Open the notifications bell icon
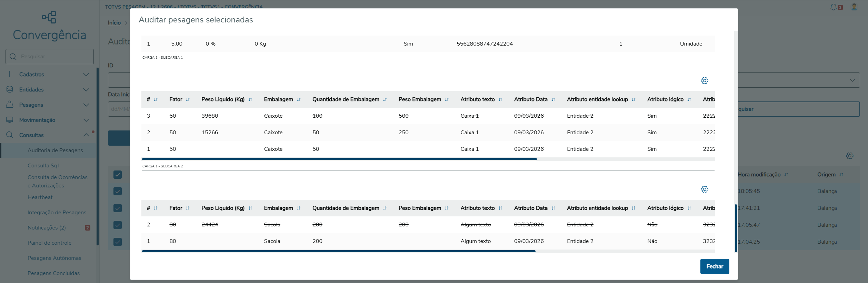The image size is (868, 283). coord(834,7)
